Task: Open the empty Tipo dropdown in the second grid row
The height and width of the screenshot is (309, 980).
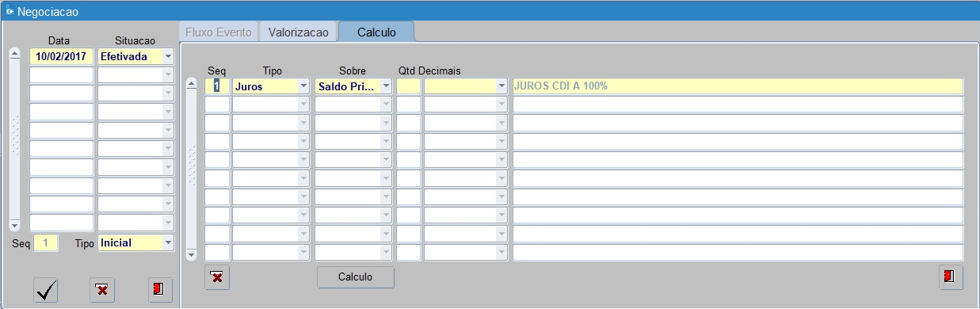Action: 304,105
